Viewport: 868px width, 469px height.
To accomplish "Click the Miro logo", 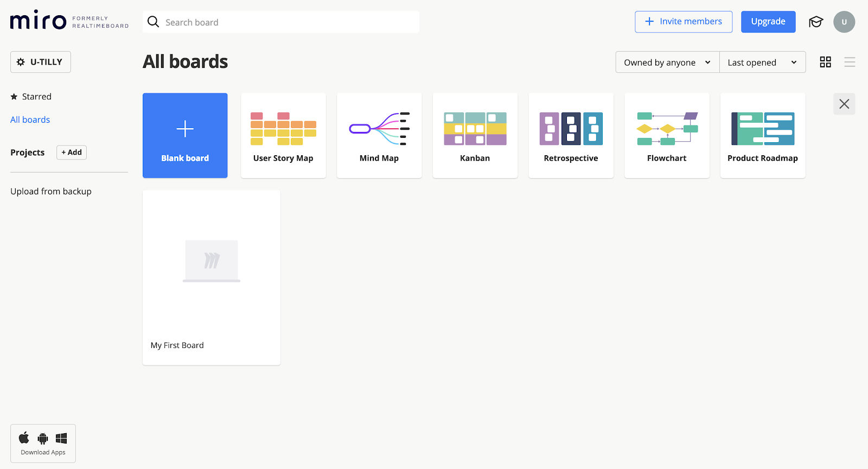I will tap(39, 21).
